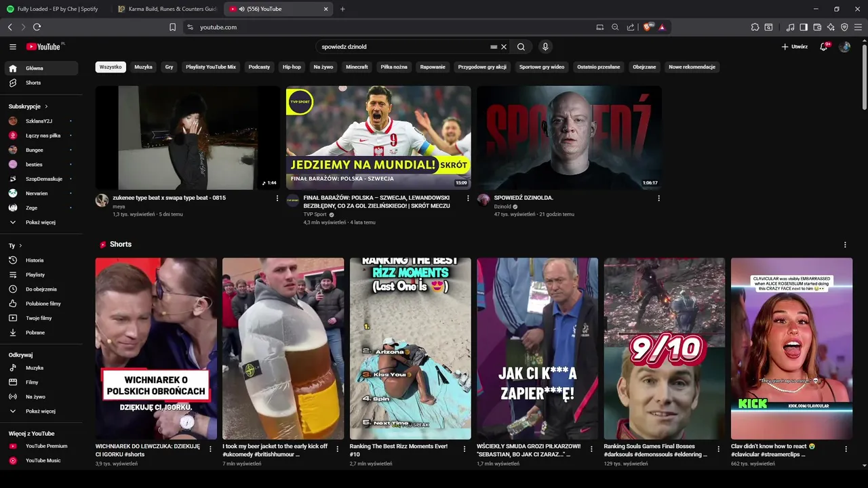Select the Minecraft filter chip
The height and width of the screenshot is (488, 868).
point(357,67)
